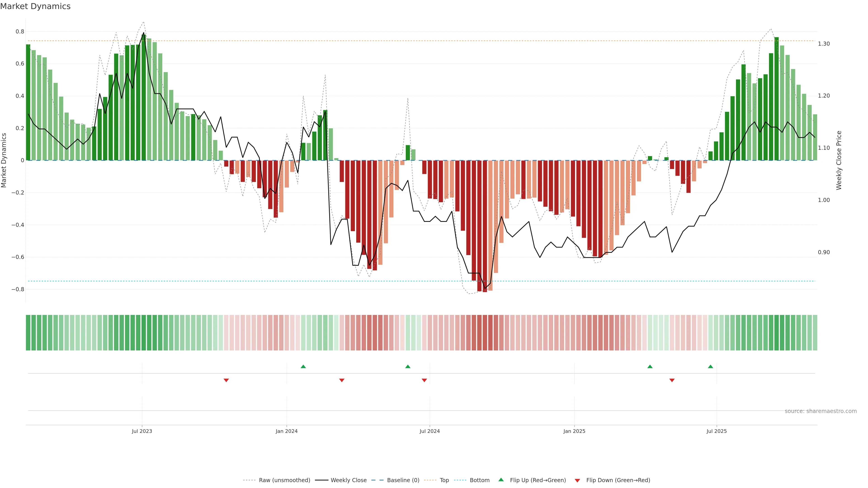868x488 pixels.
Task: Click the Jul 2023 x-axis label
Action: tap(142, 431)
